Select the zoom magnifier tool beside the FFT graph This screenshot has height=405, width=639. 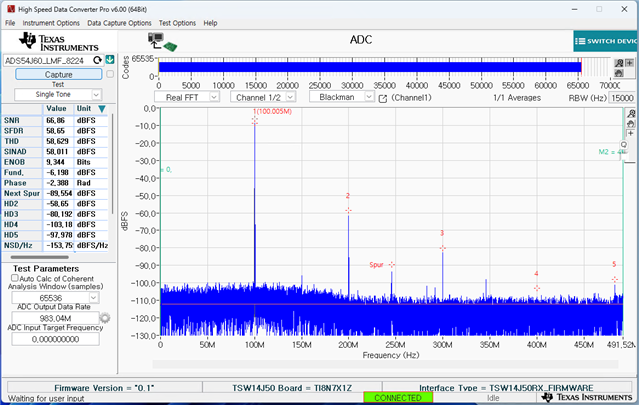coord(631,114)
